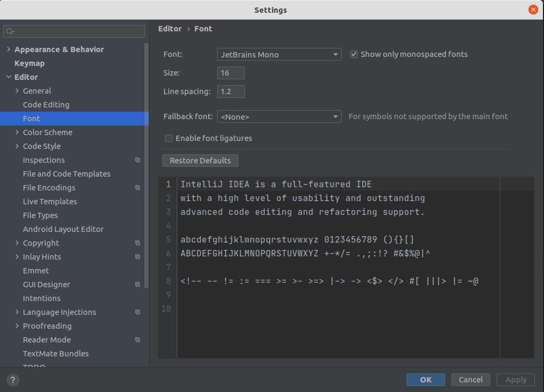This screenshot has height=392, width=544.
Task: Enable font ligatures checkbox
Action: coord(169,138)
